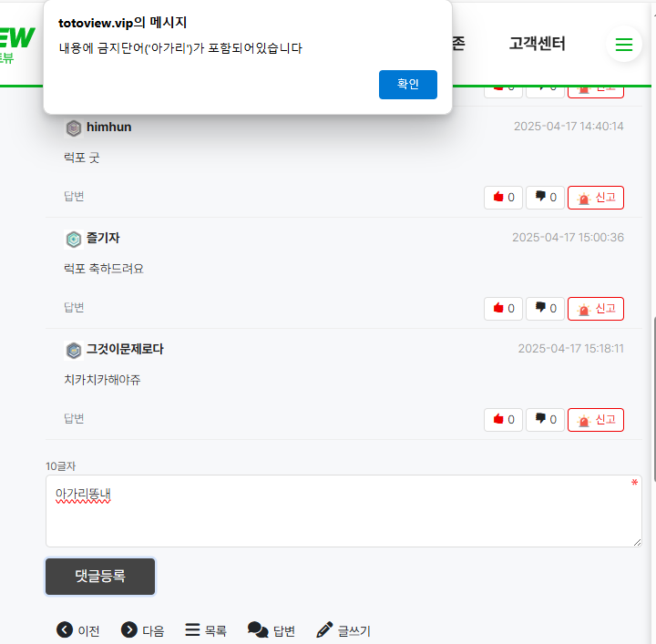Open himhun's profile level icon
656x644 pixels.
click(x=74, y=128)
